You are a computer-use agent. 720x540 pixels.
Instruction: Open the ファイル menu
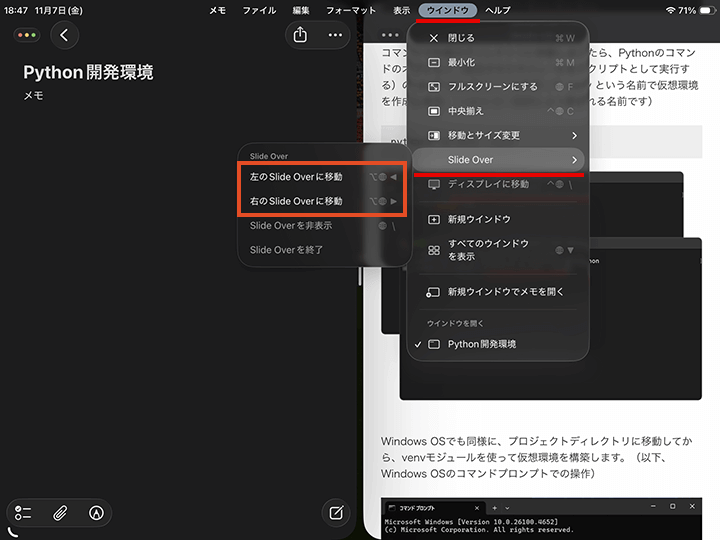tap(259, 10)
